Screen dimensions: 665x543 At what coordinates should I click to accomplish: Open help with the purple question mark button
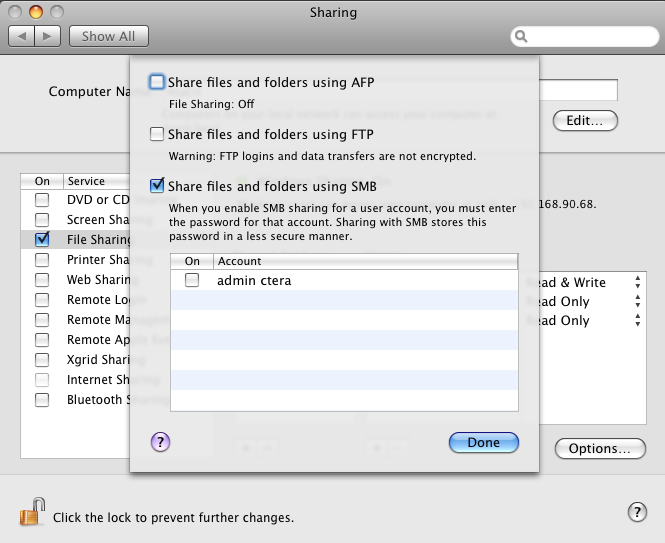click(x=160, y=442)
